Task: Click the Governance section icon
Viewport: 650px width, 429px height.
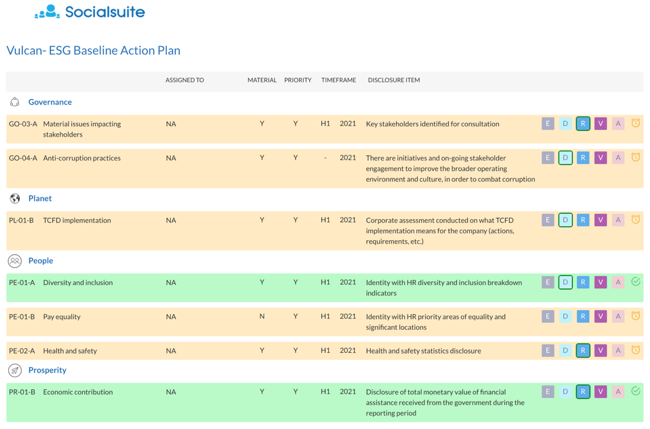Action: pos(15,102)
